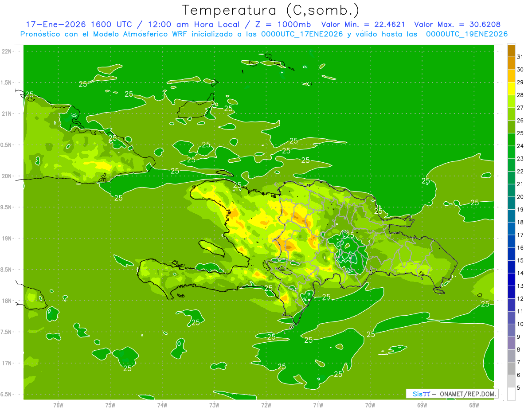Click the 70W longitude axis label

pos(370,405)
